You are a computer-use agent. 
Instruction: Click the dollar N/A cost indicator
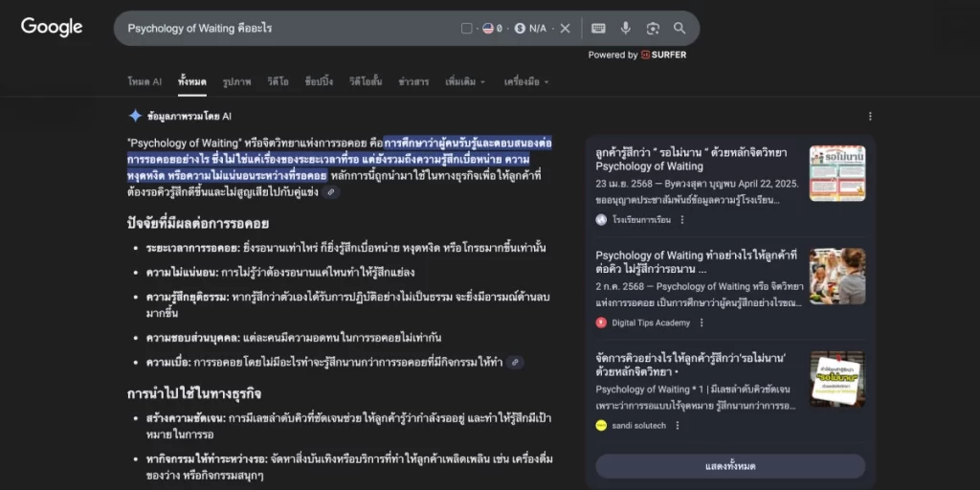pyautogui.click(x=530, y=28)
